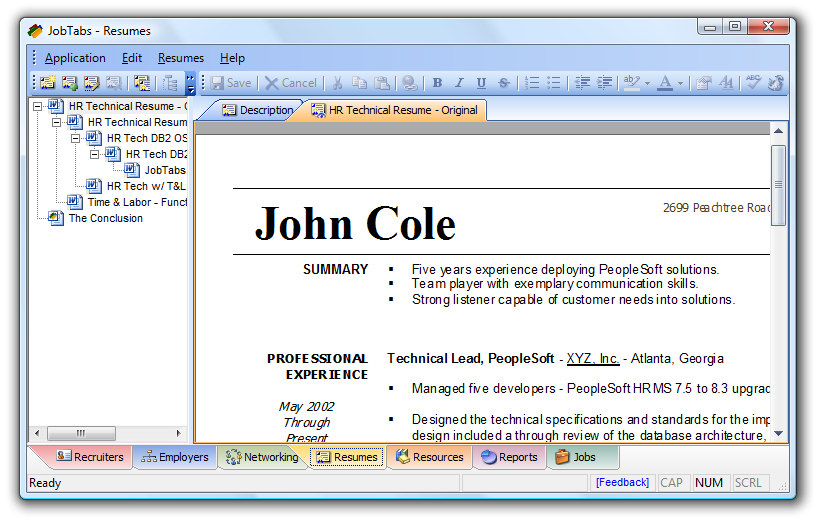
Task: Open the font color dropdown arrow
Action: pos(680,83)
